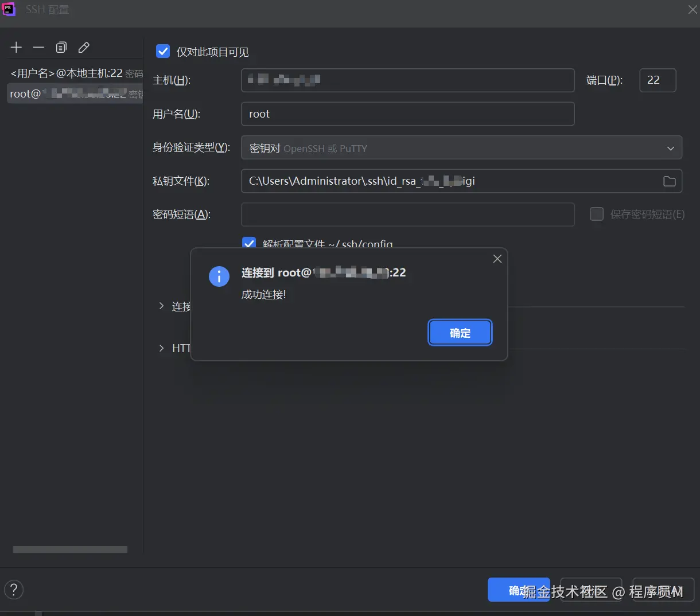Select <用户名>@本地主机:22 entry
Image resolution: width=700 pixels, height=616 pixels.
[76, 73]
